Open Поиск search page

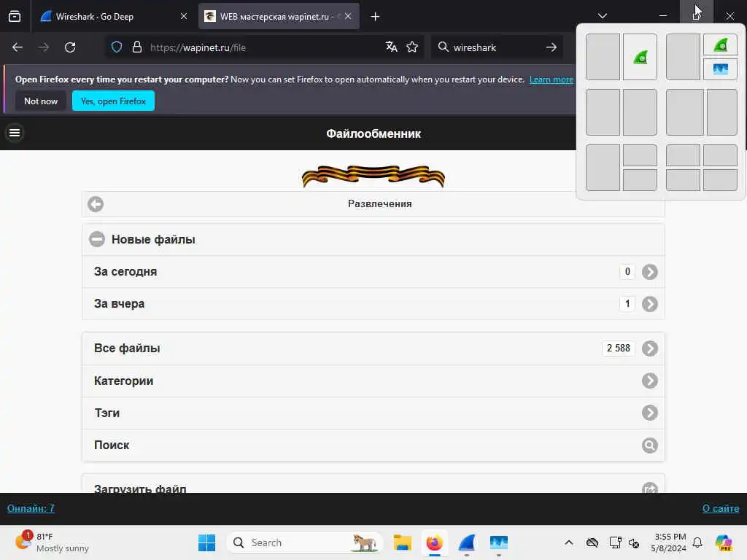[373, 446]
